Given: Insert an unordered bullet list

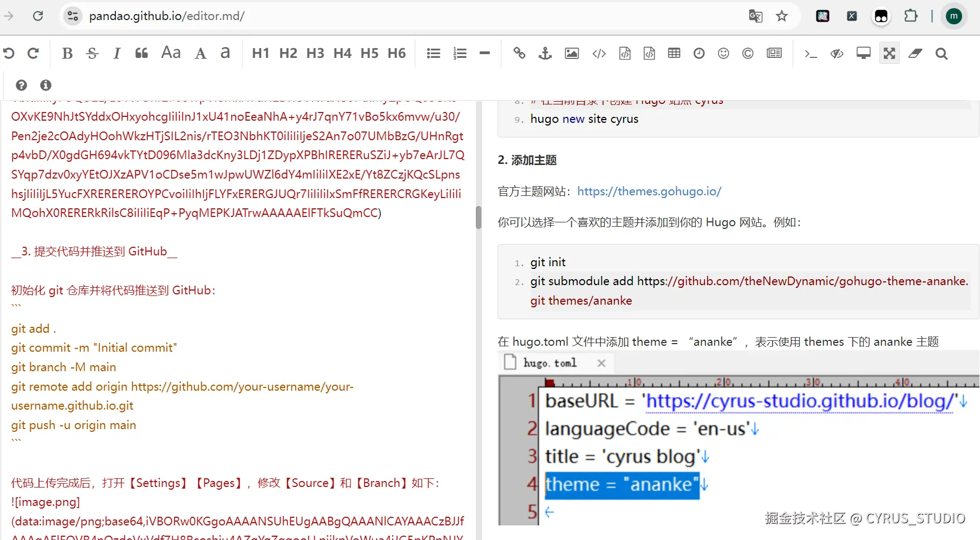Looking at the screenshot, I should click(433, 53).
